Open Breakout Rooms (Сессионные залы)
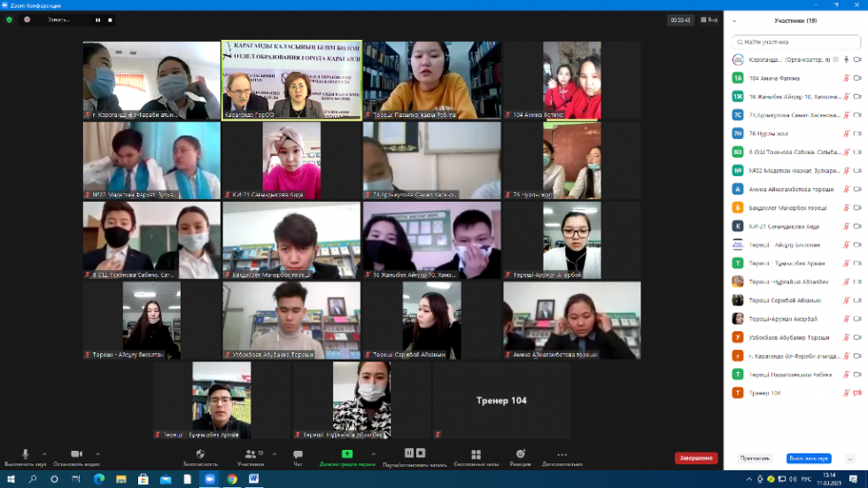This screenshot has height=488, width=868. coord(476,455)
